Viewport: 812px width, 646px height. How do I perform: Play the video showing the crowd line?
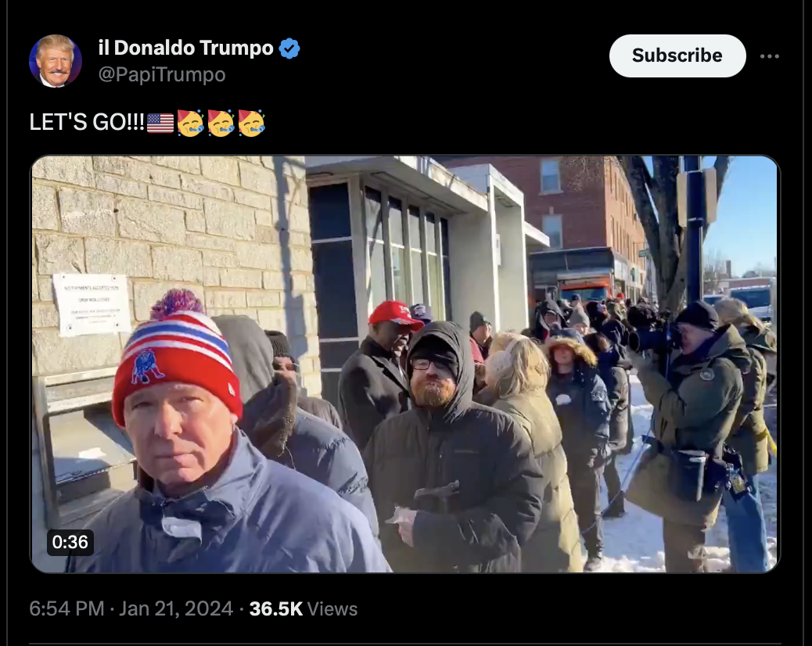click(x=405, y=364)
